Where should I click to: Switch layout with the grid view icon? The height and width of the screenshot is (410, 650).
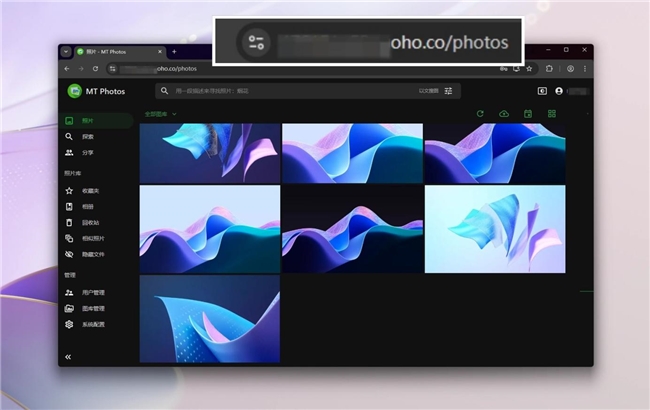551,114
